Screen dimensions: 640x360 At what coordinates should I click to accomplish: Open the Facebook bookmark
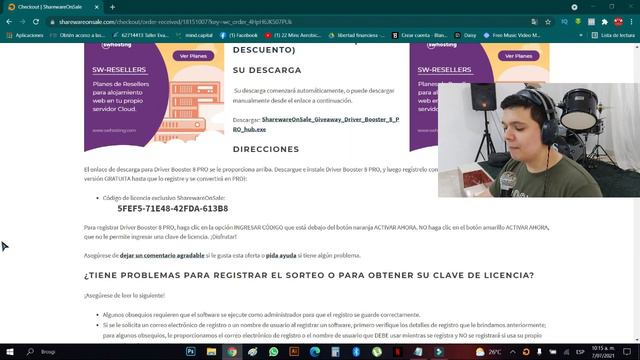pos(239,36)
